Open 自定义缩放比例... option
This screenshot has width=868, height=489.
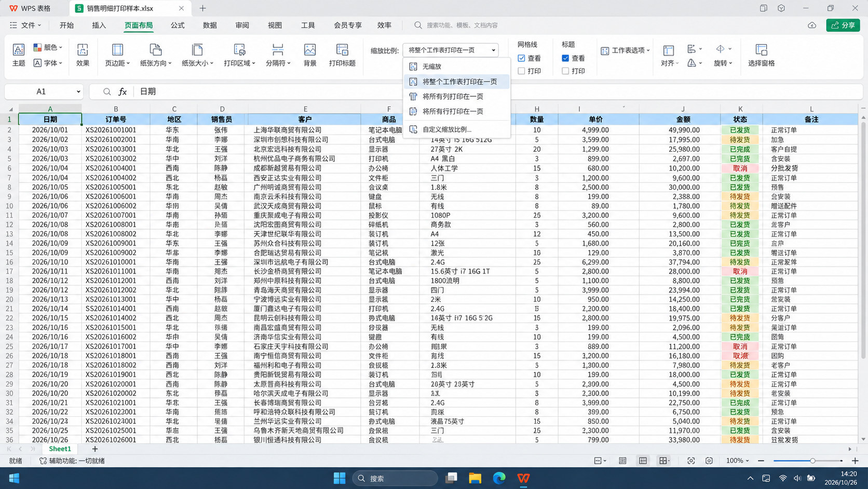[457, 129]
